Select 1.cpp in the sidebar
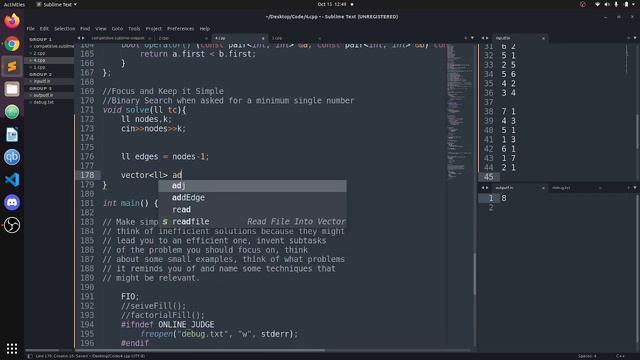The height and width of the screenshot is (360, 640). 39,67
